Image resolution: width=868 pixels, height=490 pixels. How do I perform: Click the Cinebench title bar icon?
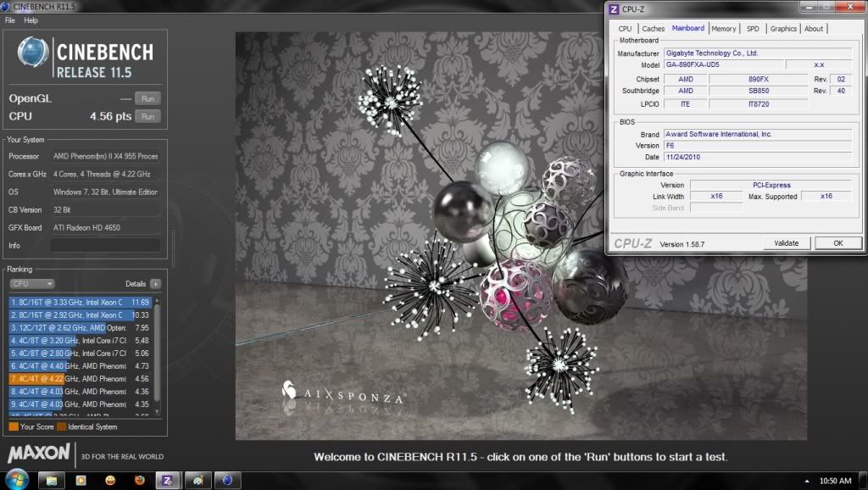coord(6,6)
